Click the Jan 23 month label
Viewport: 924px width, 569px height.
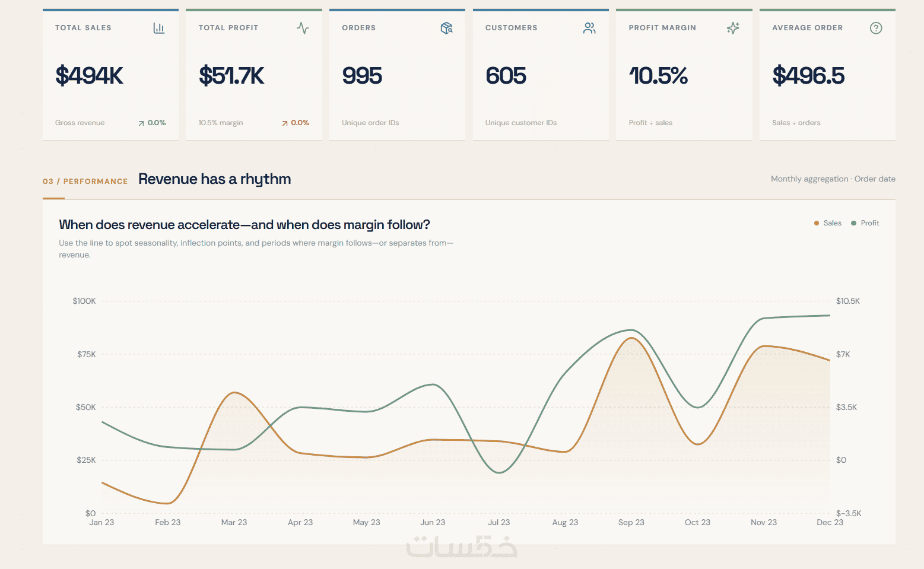tap(101, 522)
